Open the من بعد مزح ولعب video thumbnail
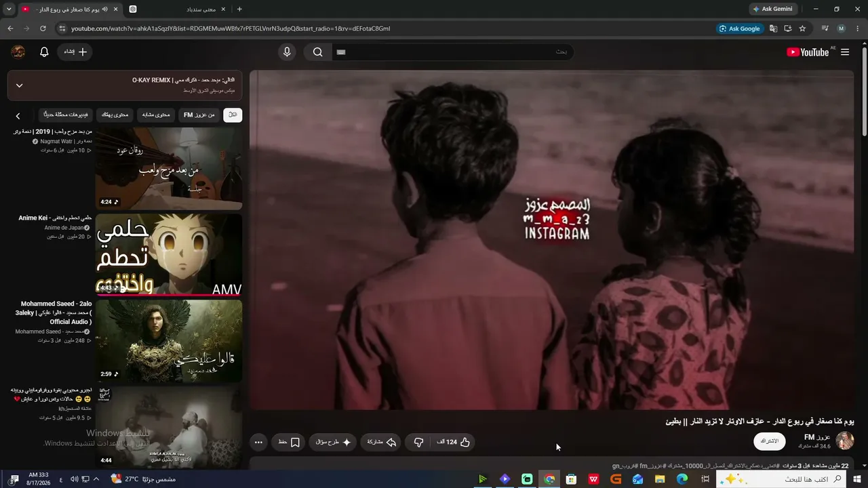Viewport: 868px width, 488px height. click(x=169, y=169)
